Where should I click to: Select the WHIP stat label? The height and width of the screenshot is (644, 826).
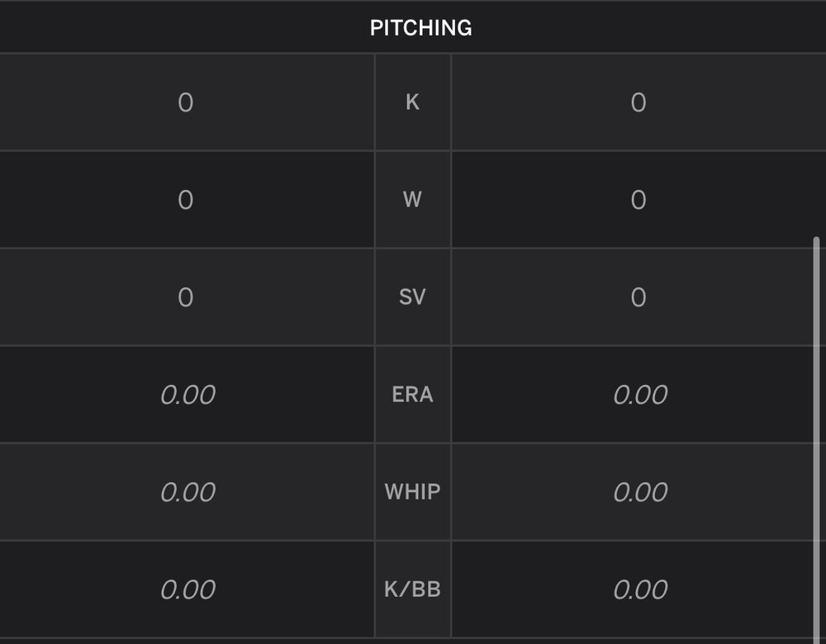pyautogui.click(x=412, y=492)
